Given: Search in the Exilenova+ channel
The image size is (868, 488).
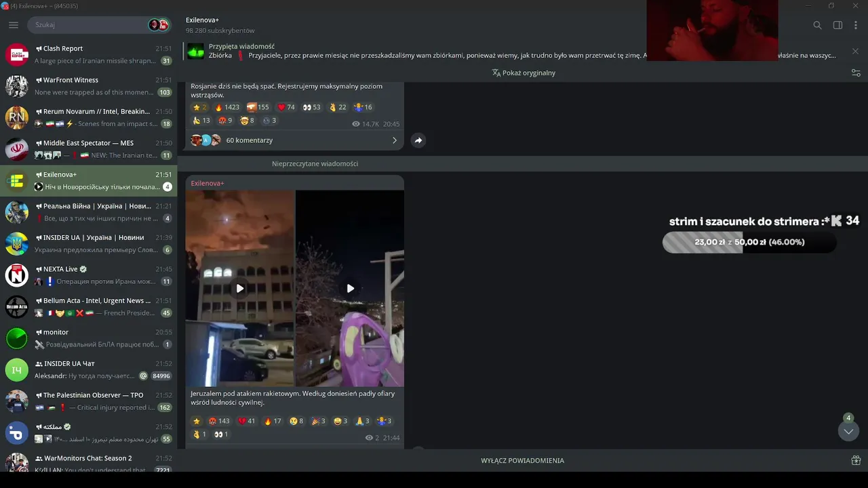Looking at the screenshot, I should (817, 25).
